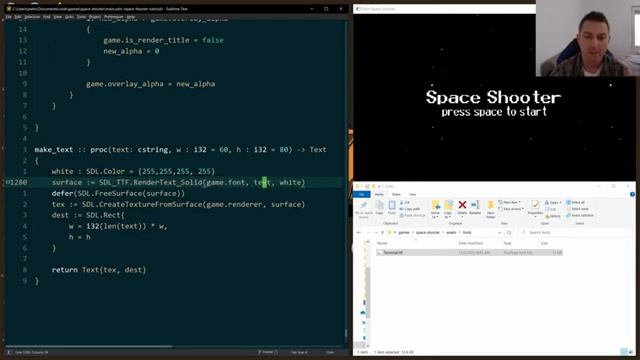Open the Tools menu in Sublime Text
Image resolution: width=640 pixels, height=360 pixels.
(x=81, y=17)
